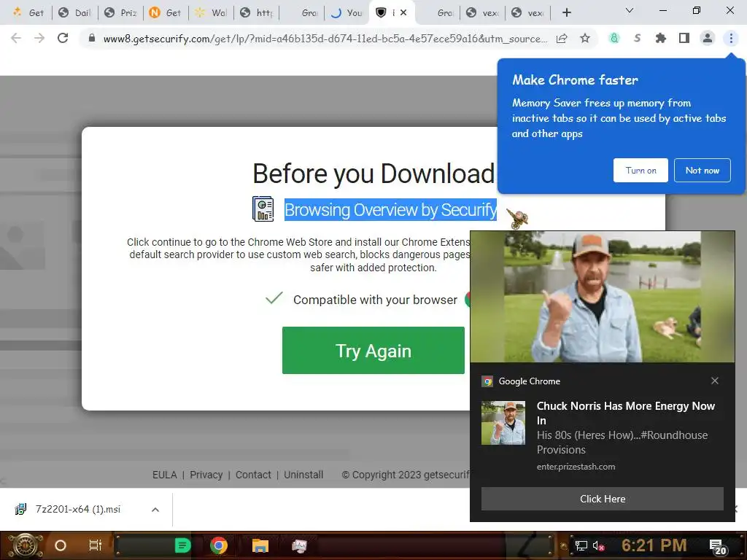Open the green extension icon in toolbar
This screenshot has height=560, width=747.
click(614, 38)
